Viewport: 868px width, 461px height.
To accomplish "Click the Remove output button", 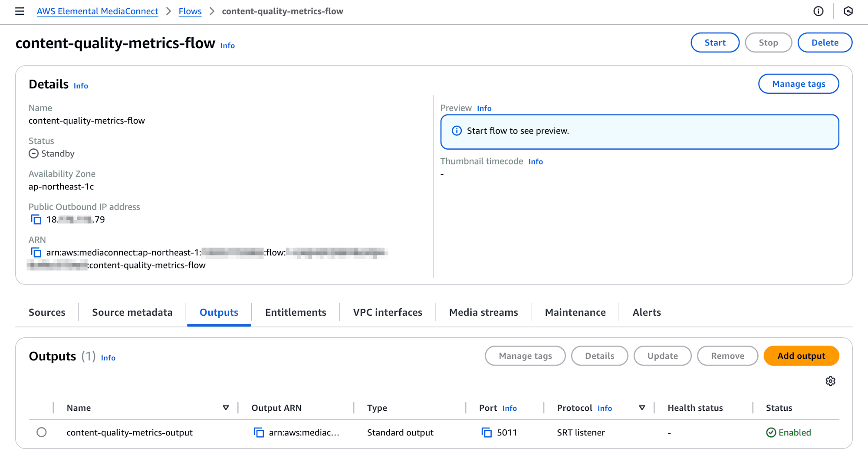I will click(727, 356).
